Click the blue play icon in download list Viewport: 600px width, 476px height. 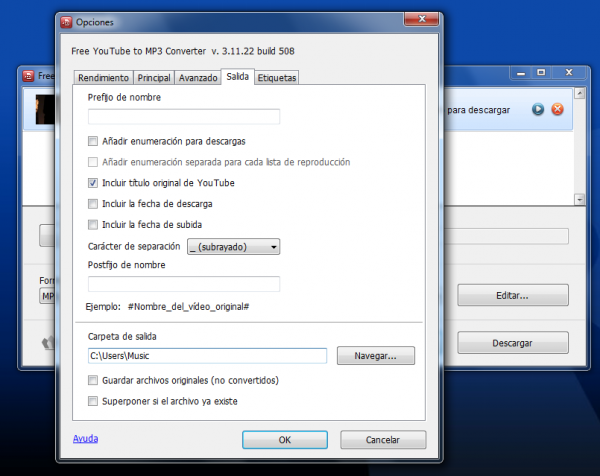538,109
